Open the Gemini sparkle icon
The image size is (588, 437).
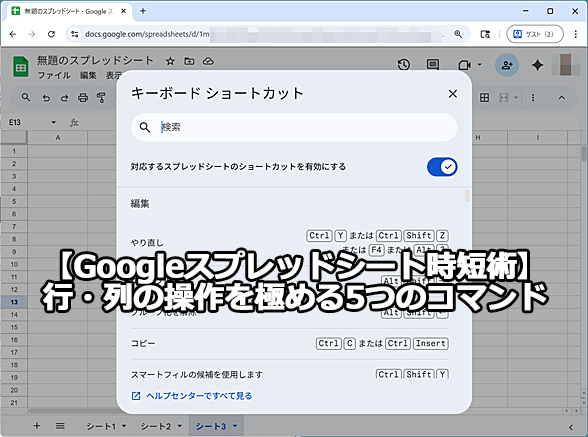pos(537,65)
